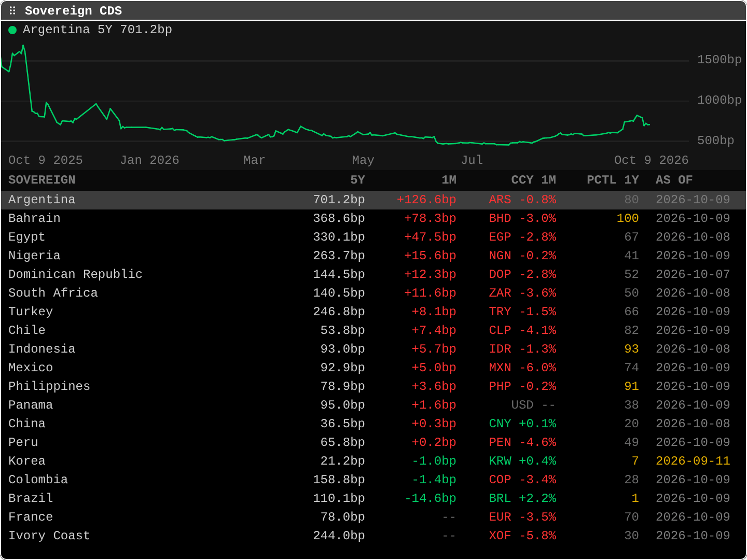
Task: Sort by the SOVEREIGN column header
Action: pos(41,180)
